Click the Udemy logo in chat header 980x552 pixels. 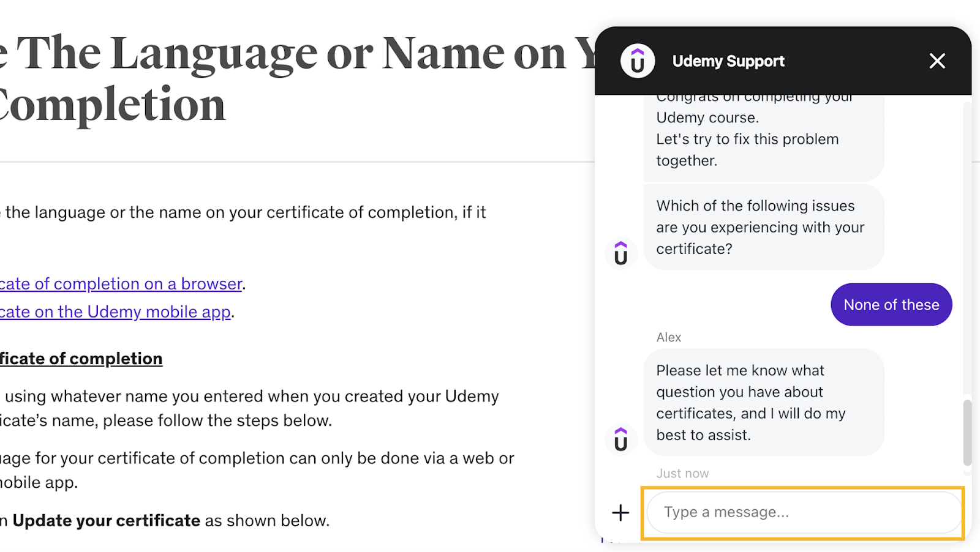coord(638,61)
